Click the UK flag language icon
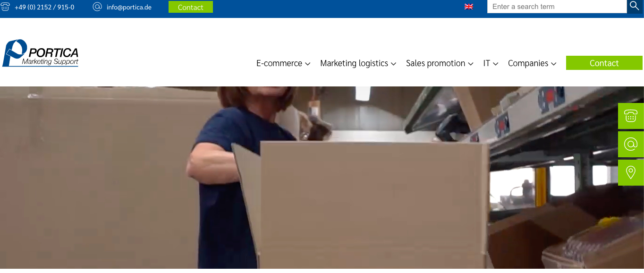This screenshot has height=273, width=644. point(469,7)
